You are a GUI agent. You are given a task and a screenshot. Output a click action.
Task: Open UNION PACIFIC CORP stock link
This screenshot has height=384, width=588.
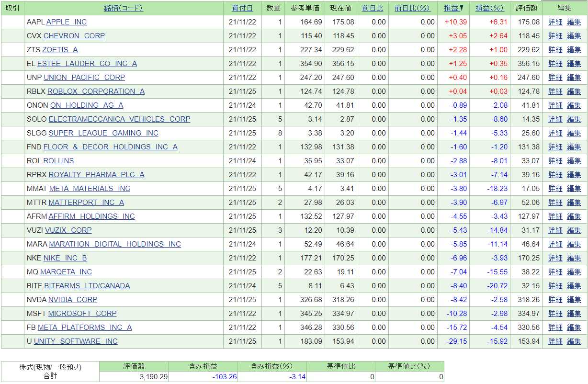click(x=84, y=78)
